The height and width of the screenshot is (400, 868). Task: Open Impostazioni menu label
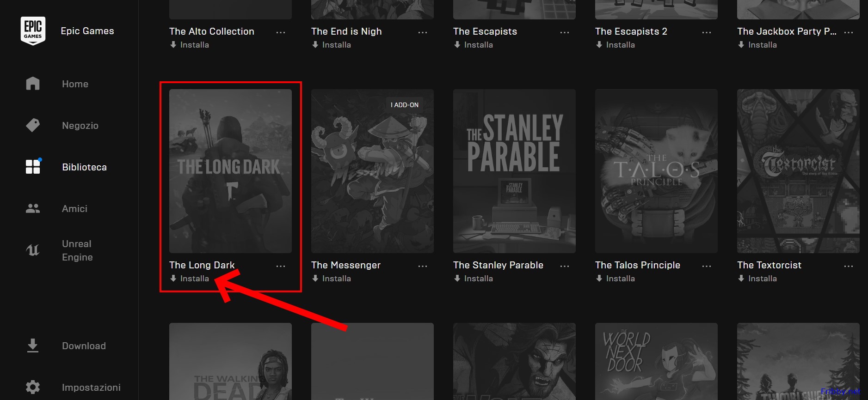[92, 388]
